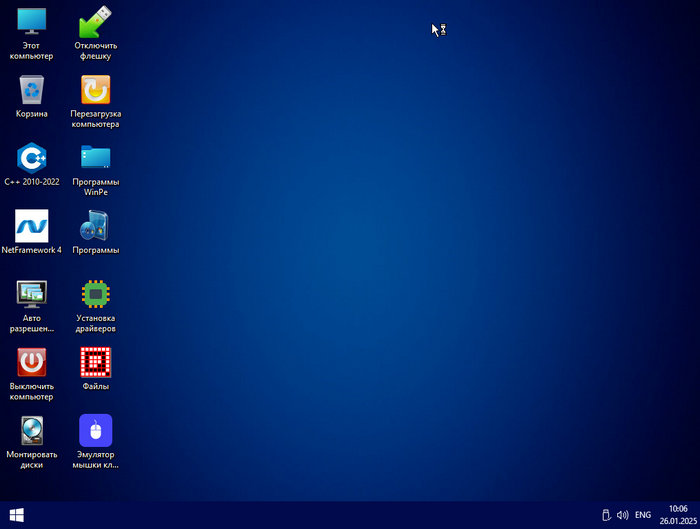Open the Этот компьютер desktop icon
This screenshot has width=700, height=529.
point(31,22)
